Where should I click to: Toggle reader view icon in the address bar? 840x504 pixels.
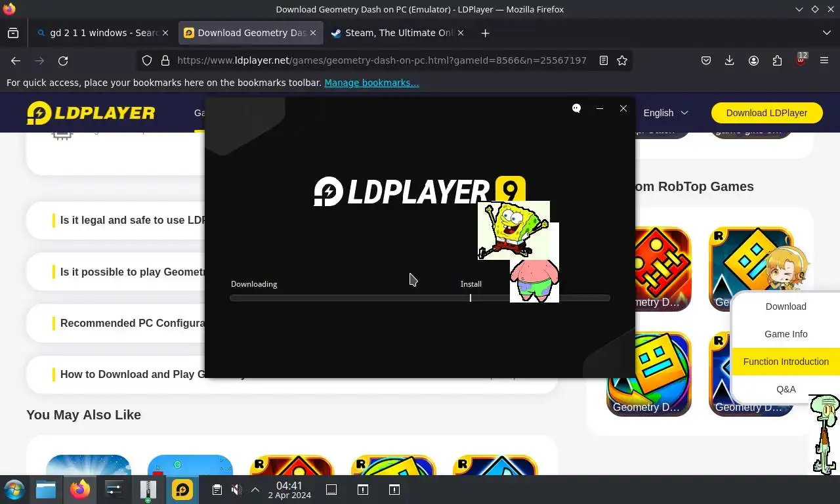click(x=604, y=60)
